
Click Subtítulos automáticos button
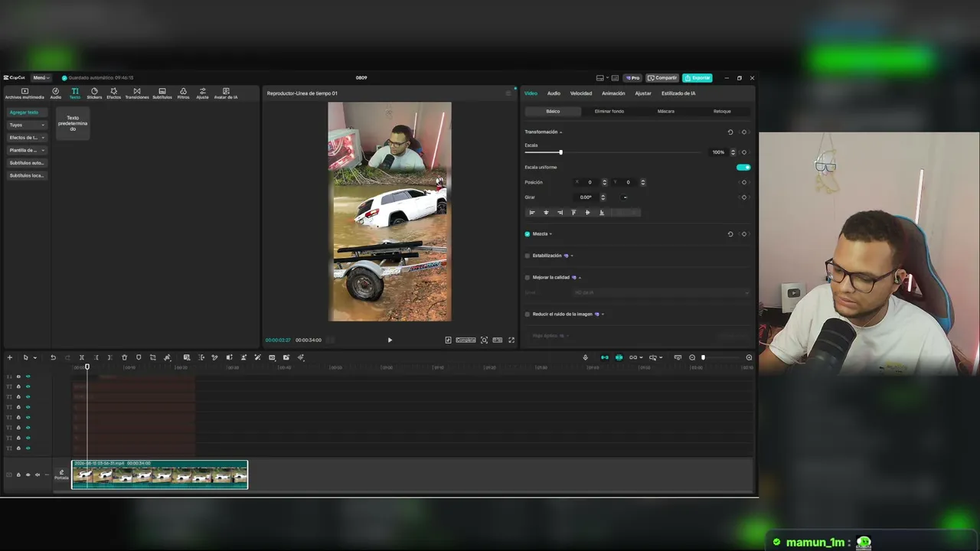click(27, 163)
